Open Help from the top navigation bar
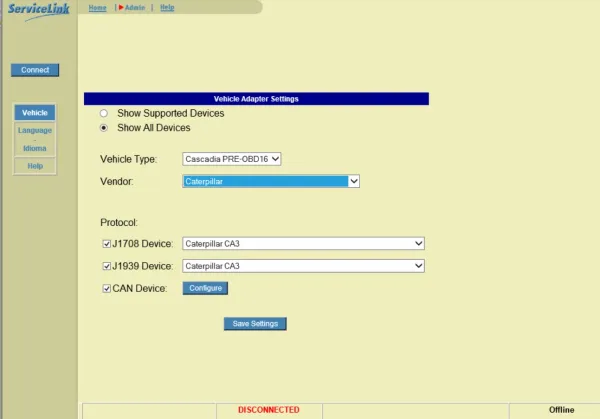600x419 pixels. pyautogui.click(x=167, y=7)
